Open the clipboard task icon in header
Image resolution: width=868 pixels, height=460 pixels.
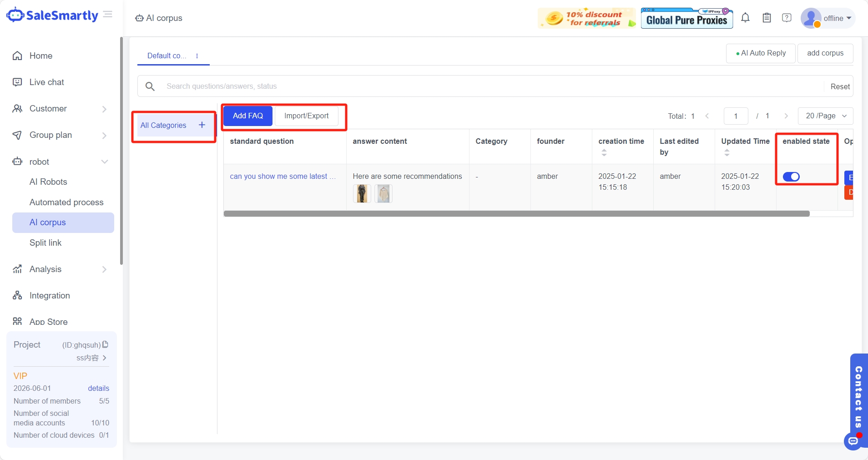[767, 18]
